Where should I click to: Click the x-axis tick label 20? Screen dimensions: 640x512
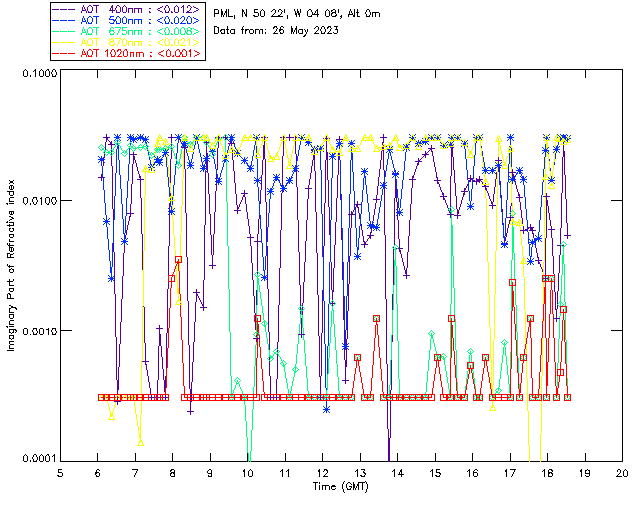click(622, 472)
